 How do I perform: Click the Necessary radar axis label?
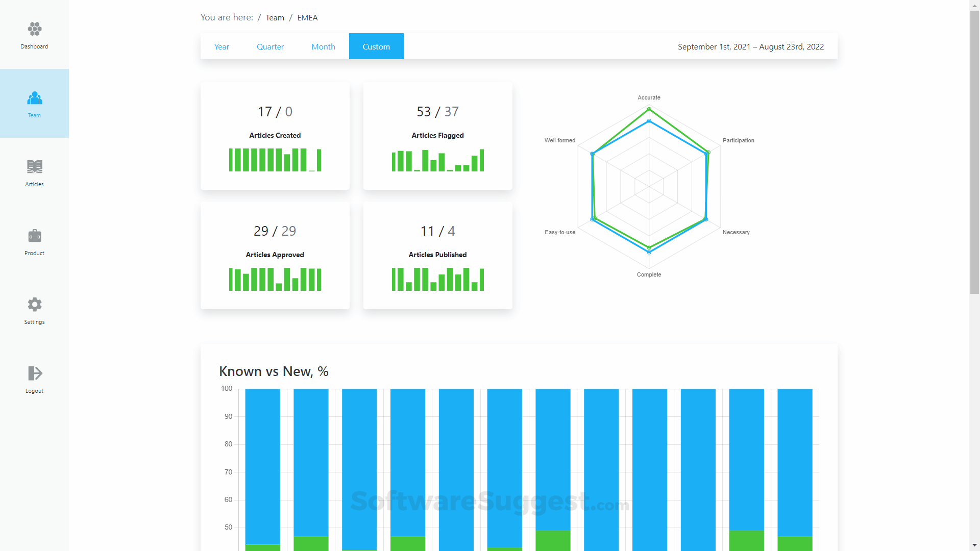click(736, 232)
